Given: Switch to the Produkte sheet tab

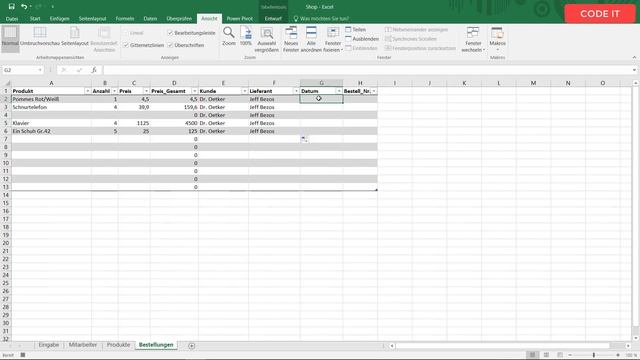Looking at the screenshot, I should (118, 345).
